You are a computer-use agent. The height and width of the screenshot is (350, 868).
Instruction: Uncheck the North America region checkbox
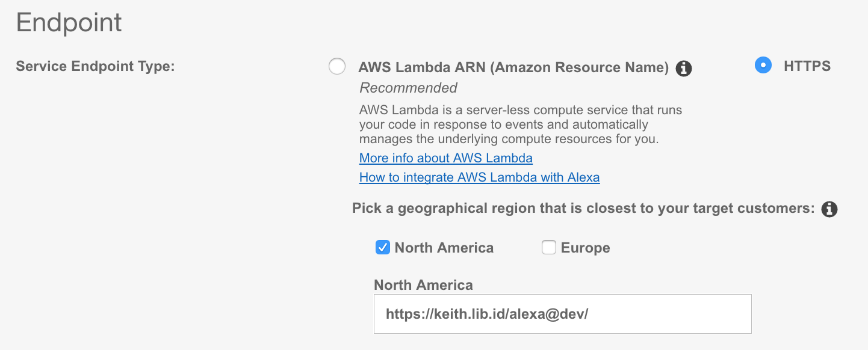point(383,247)
